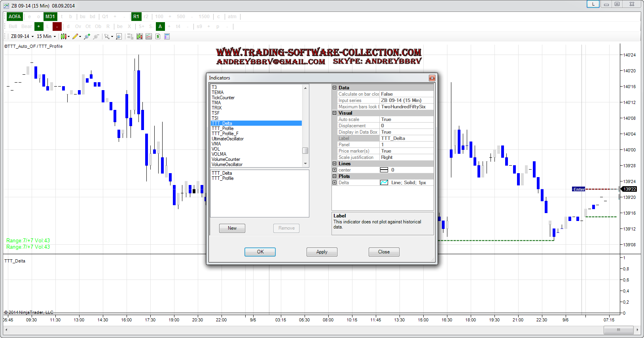Open the Indicators chart icon

tap(149, 36)
